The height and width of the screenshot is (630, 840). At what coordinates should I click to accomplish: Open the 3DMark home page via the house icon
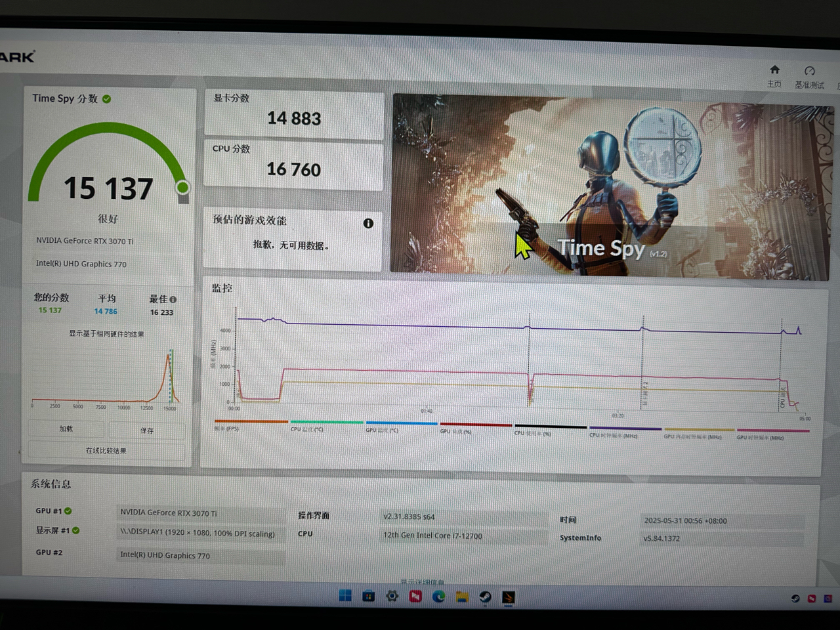pos(774,73)
